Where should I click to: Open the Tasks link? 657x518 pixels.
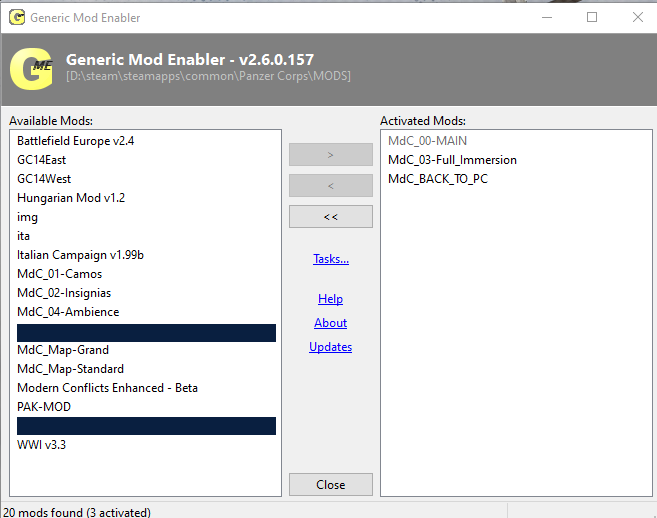point(331,259)
